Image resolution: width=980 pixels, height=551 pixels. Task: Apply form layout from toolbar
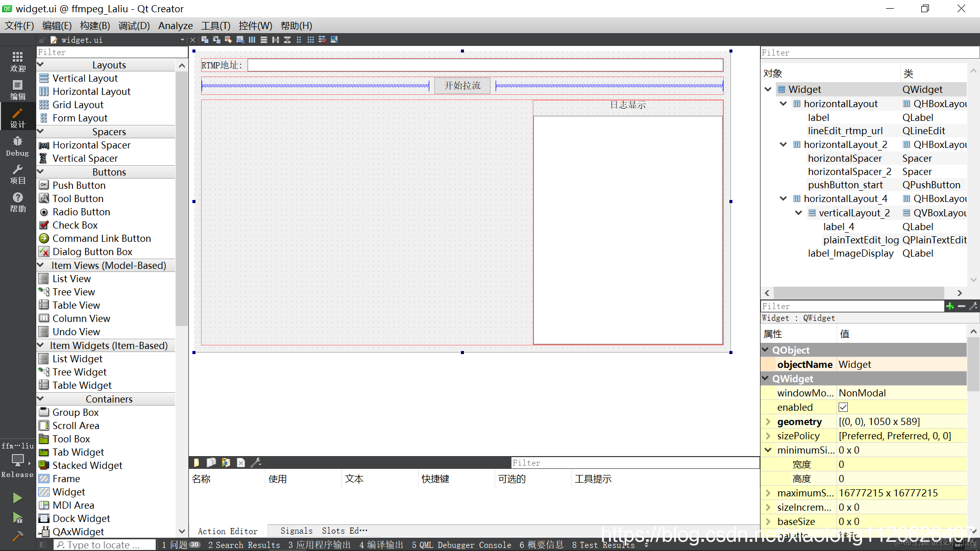click(x=299, y=40)
